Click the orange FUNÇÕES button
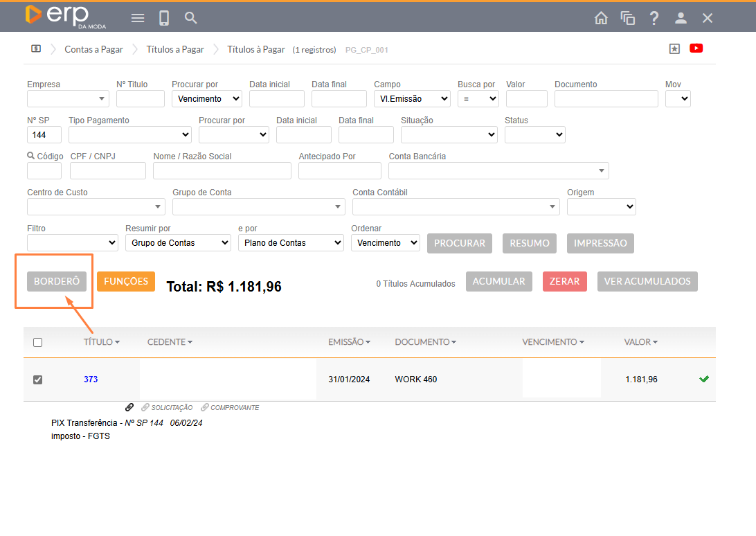756x536 pixels. pyautogui.click(x=126, y=281)
